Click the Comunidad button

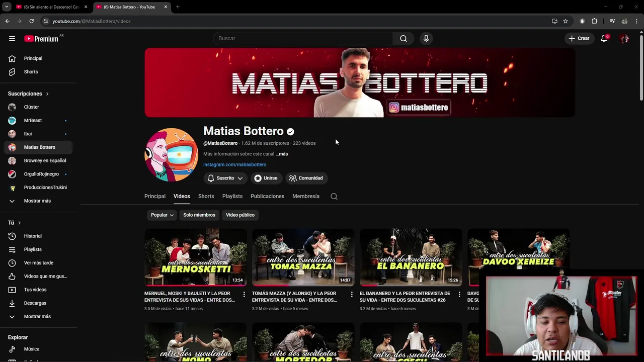click(306, 178)
